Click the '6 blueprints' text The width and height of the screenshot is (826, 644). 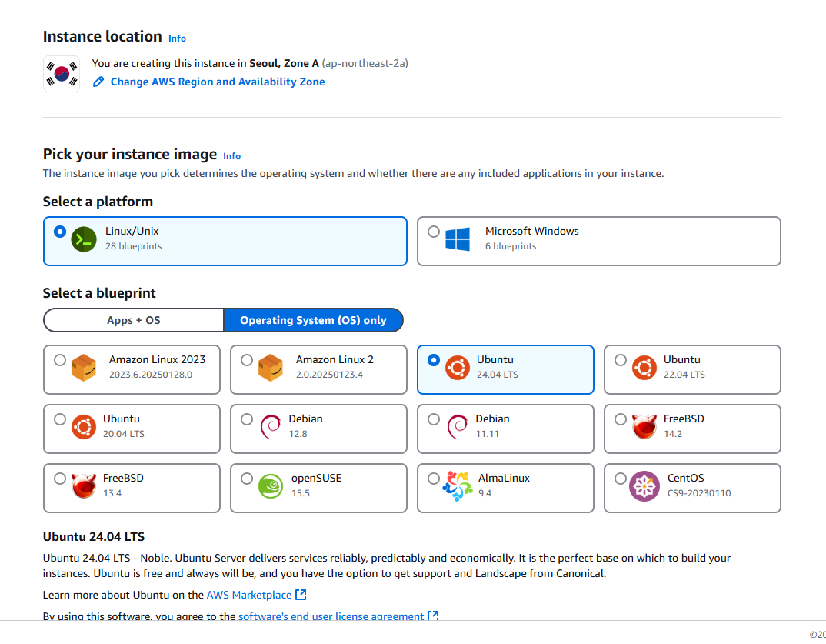(x=511, y=246)
